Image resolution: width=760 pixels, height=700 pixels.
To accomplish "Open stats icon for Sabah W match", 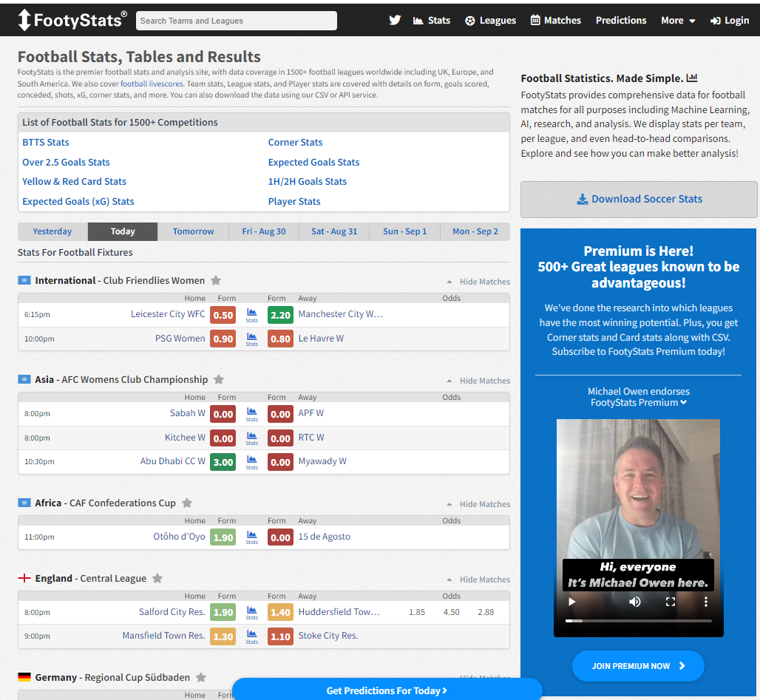I will [251, 414].
